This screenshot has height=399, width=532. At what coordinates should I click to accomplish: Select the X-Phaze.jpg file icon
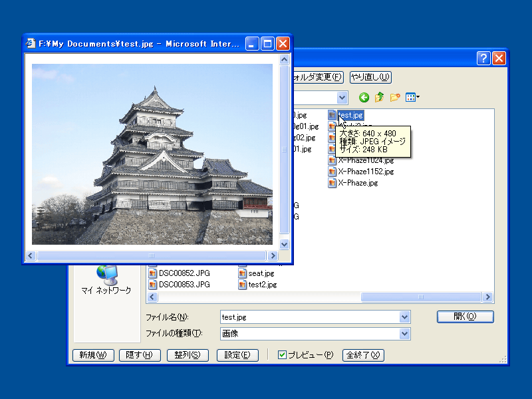(x=332, y=183)
